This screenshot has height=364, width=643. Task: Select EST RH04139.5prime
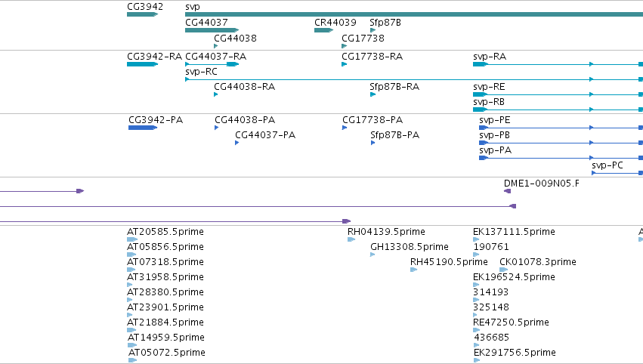tap(351, 239)
